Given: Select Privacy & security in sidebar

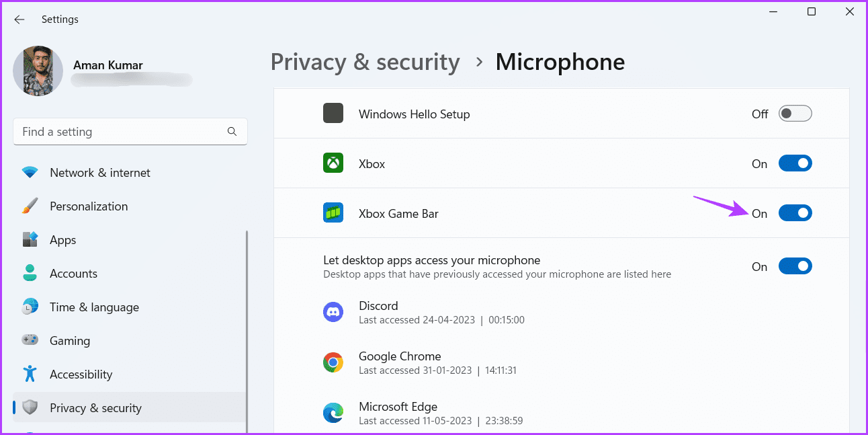Looking at the screenshot, I should click(130, 408).
